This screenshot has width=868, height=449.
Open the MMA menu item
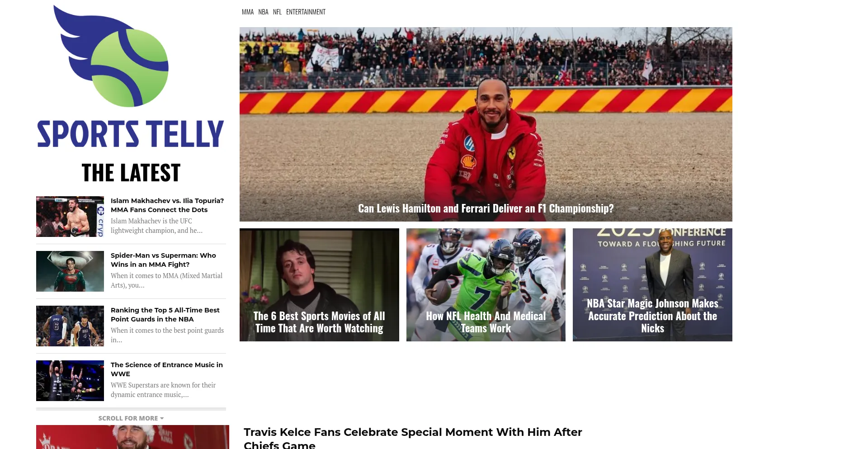[248, 12]
